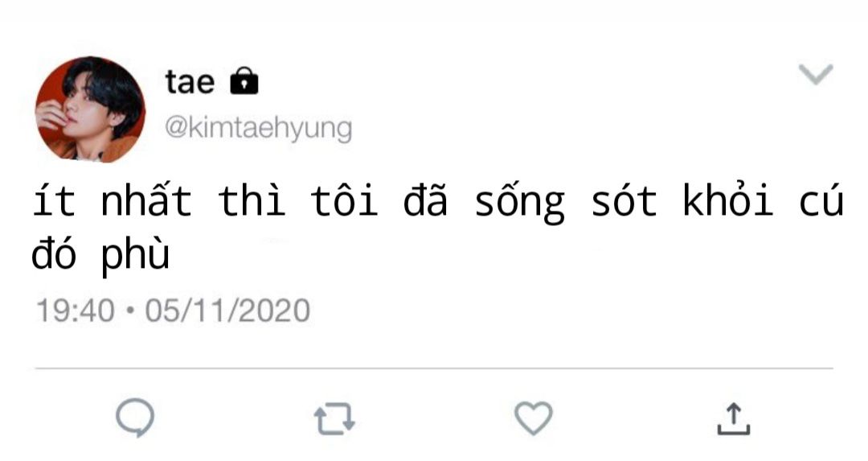This screenshot has width=868, height=461.
Task: Click the word "tôi" in the tweet
Action: [344, 199]
